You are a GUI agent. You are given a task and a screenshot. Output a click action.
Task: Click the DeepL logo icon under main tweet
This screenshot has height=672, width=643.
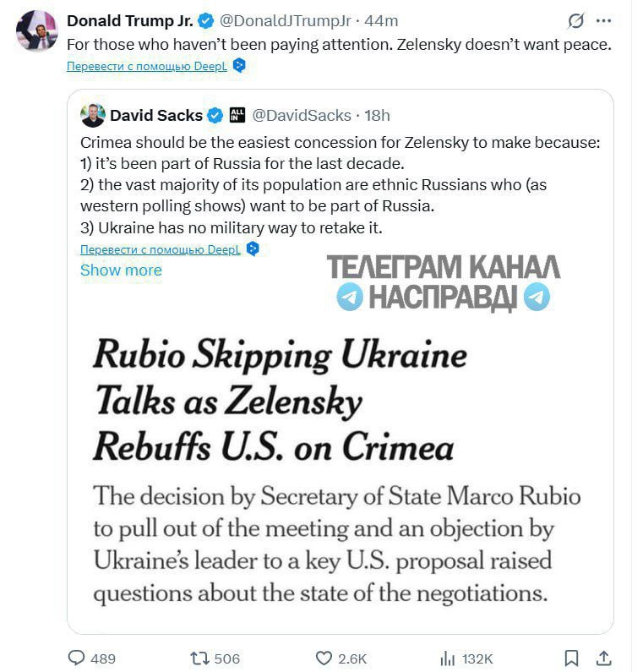pos(239,65)
